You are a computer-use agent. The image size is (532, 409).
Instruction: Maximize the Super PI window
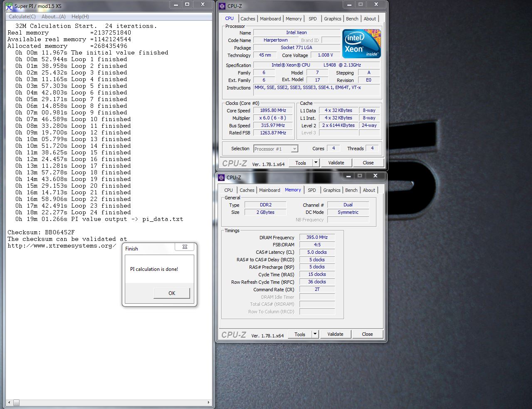click(188, 5)
